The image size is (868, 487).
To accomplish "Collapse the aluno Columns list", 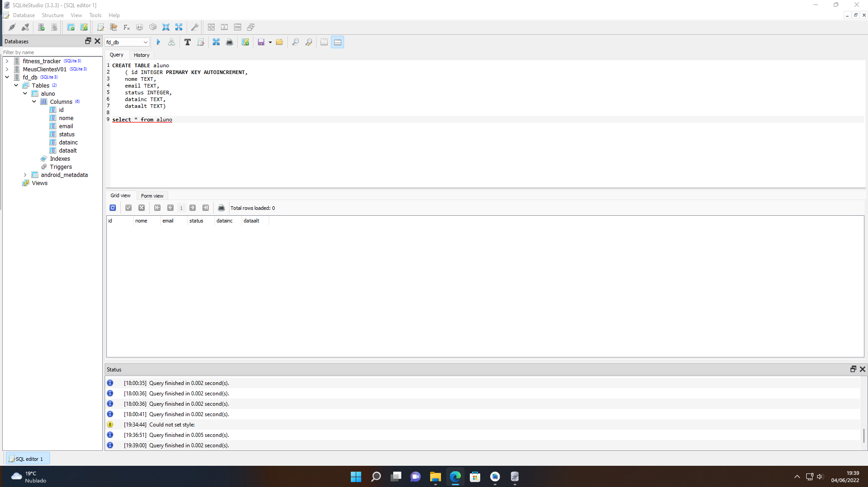I will (x=34, y=102).
